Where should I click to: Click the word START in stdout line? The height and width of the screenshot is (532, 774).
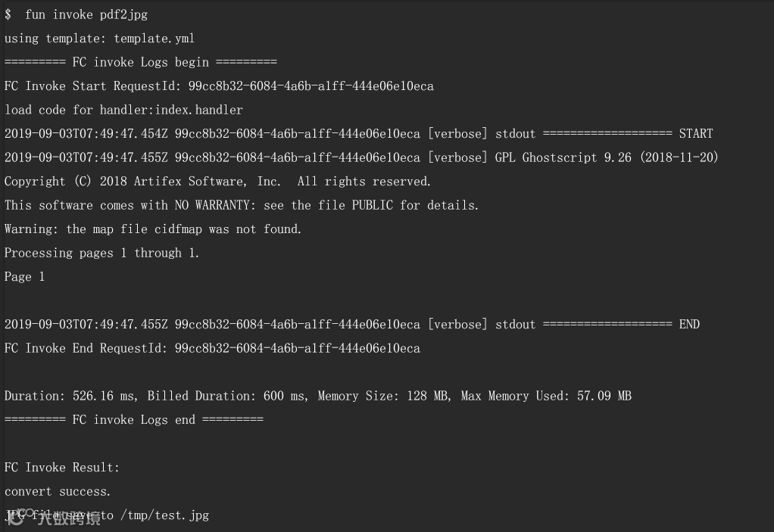click(x=695, y=133)
